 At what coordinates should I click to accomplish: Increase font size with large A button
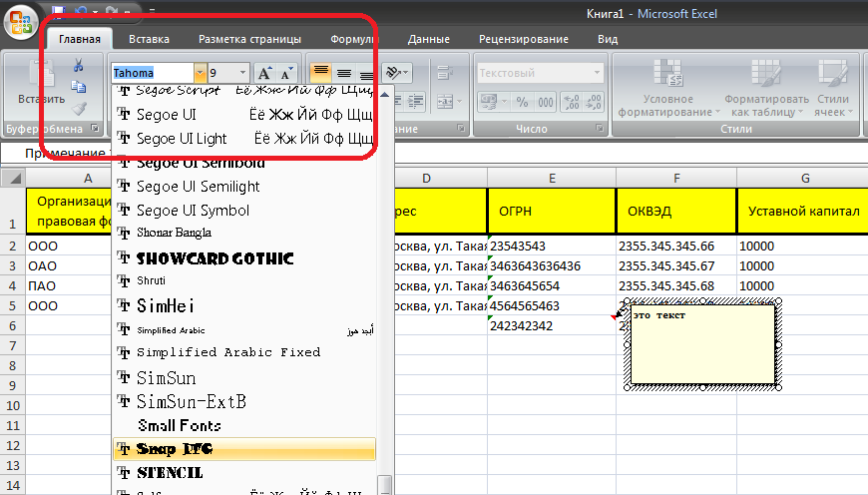point(264,73)
